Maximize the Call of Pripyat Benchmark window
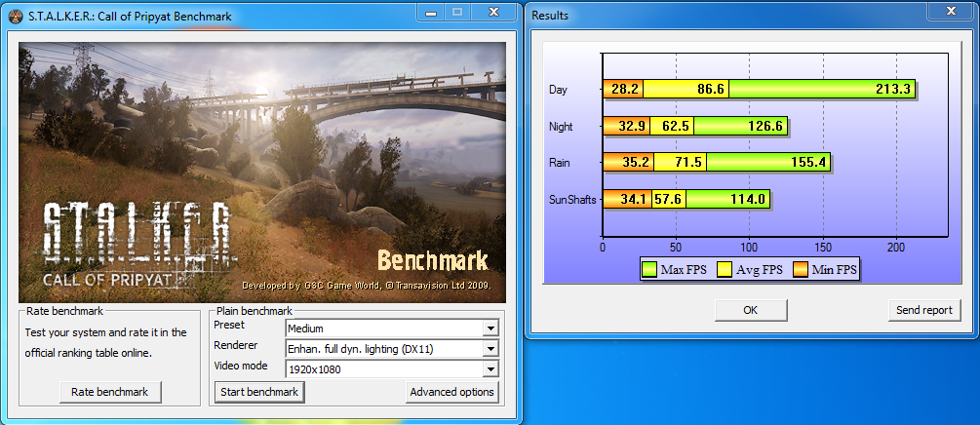This screenshot has height=425, width=980. pyautogui.click(x=456, y=14)
